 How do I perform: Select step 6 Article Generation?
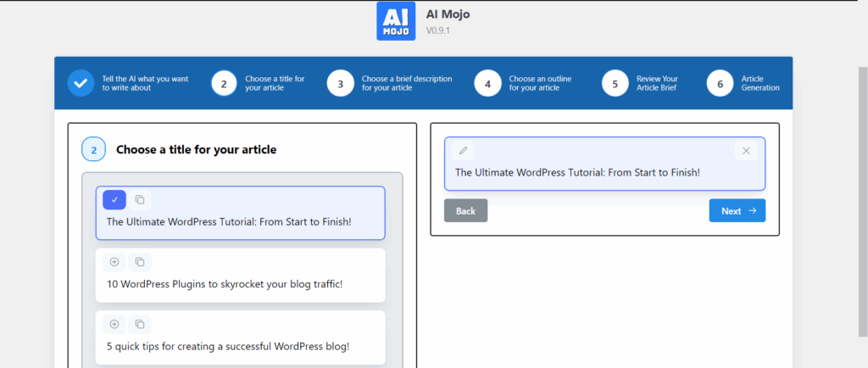pyautogui.click(x=720, y=84)
